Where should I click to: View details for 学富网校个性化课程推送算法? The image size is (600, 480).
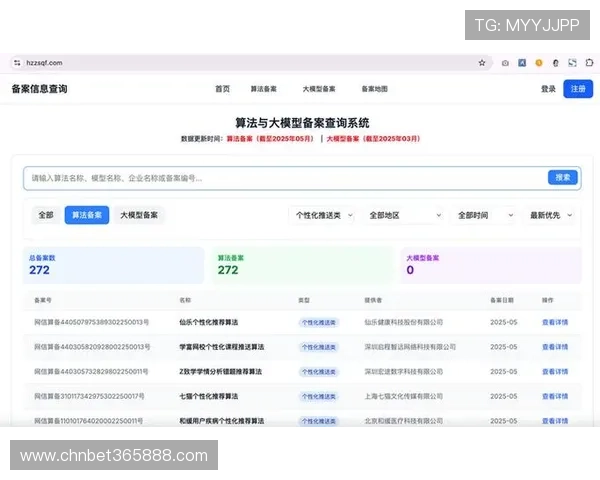tap(555, 347)
